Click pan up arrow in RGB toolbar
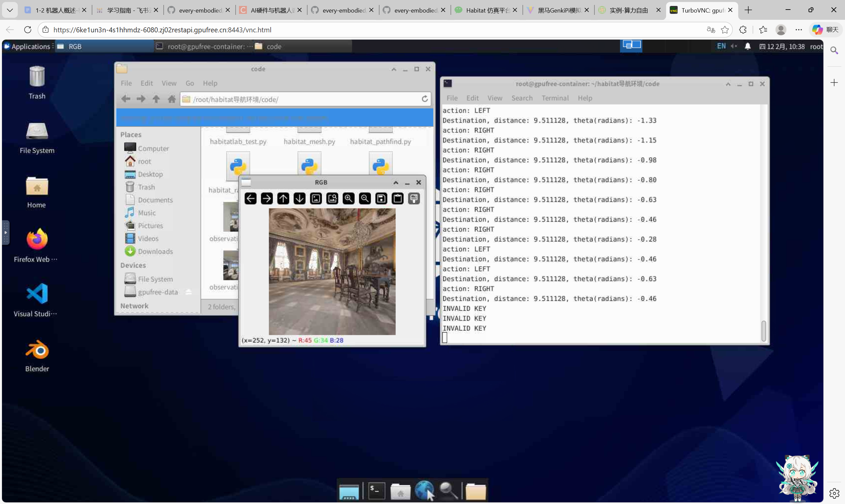Viewport: 845px width, 504px height. pos(283,199)
